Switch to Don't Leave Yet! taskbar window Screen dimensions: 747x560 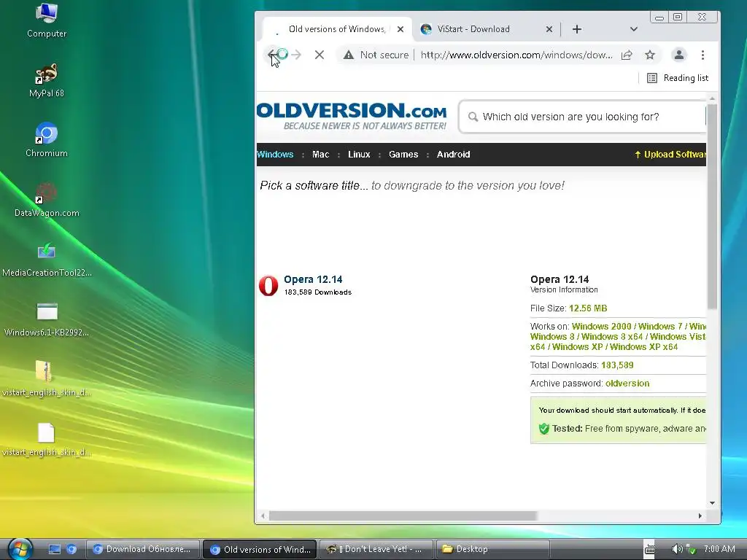[x=376, y=549]
